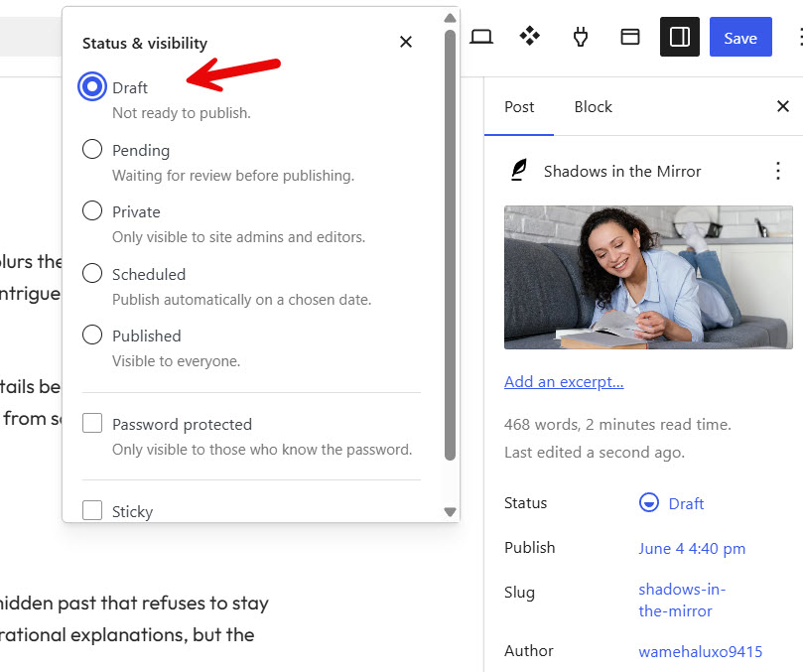Click the feather post icon beside the title

[x=519, y=170]
